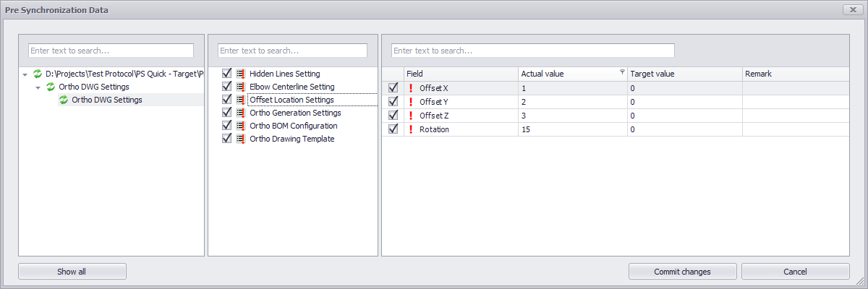Click the sync icon of the parent Ortho DWG Settings node
The image size is (868, 289).
[51, 87]
